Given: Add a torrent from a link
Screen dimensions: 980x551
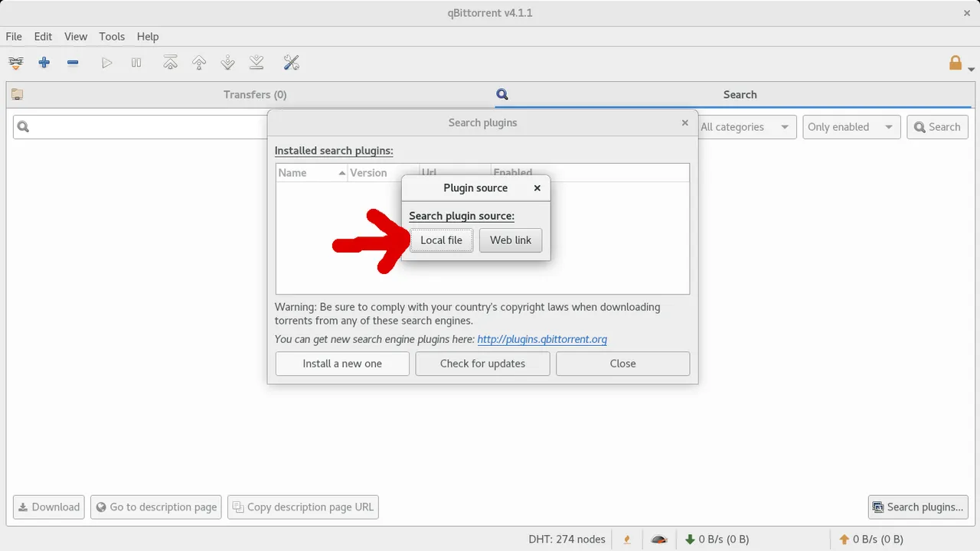Looking at the screenshot, I should click(15, 62).
